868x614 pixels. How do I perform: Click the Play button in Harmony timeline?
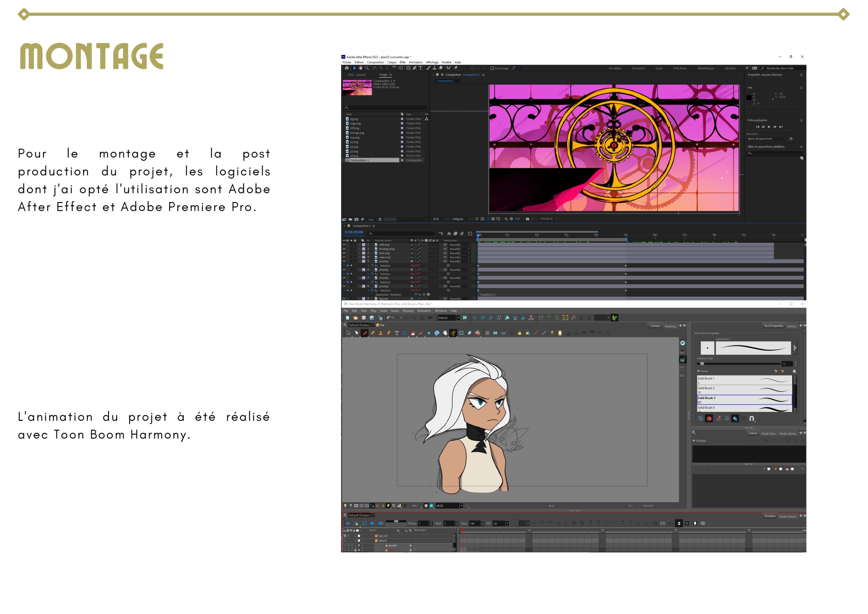pos(348,523)
